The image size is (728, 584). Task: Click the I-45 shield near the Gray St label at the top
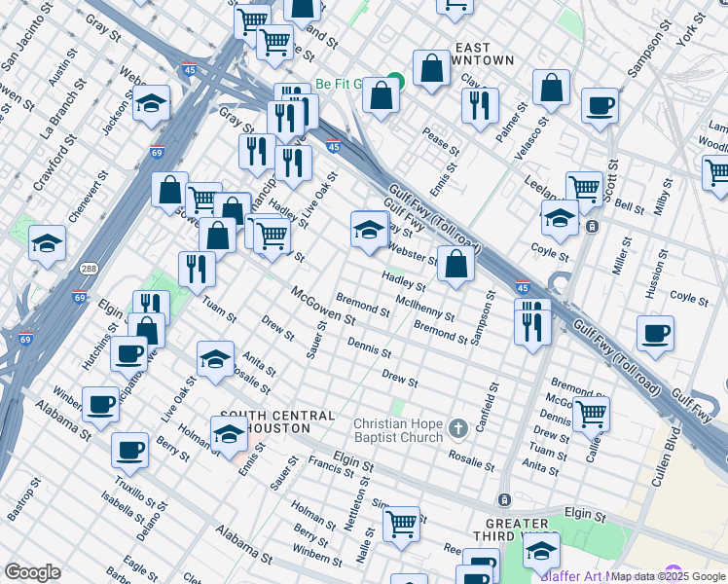(x=189, y=69)
